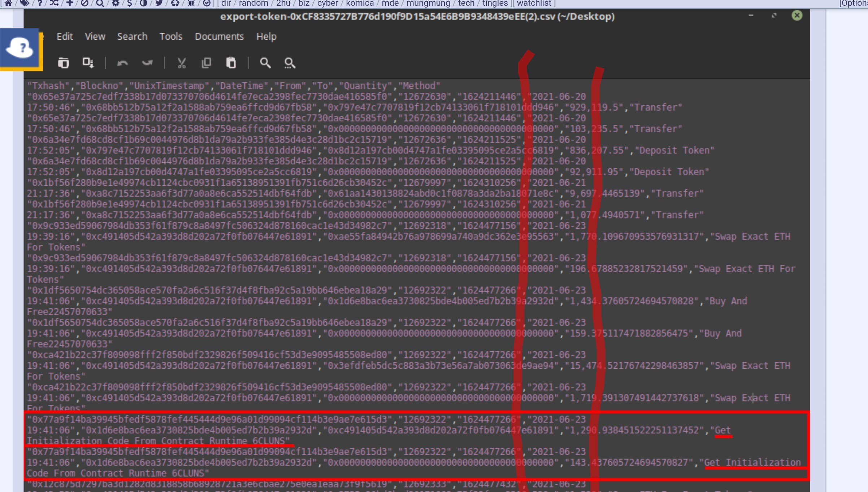This screenshot has height=492, width=868.
Task: Click the Undo arrow in toolbar
Action: click(122, 63)
